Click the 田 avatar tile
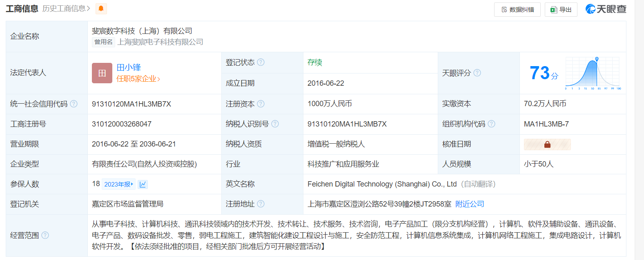Image resolution: width=644 pixels, height=260 pixels. tap(102, 73)
